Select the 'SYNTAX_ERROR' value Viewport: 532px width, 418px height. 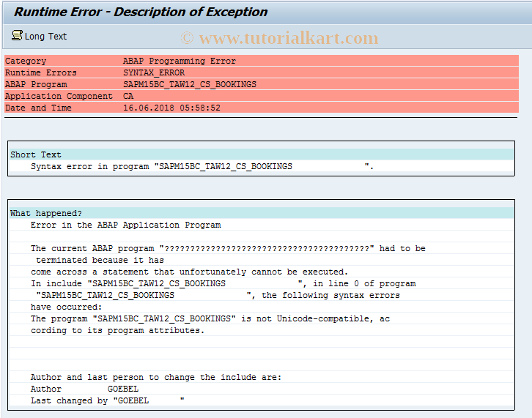click(x=154, y=72)
